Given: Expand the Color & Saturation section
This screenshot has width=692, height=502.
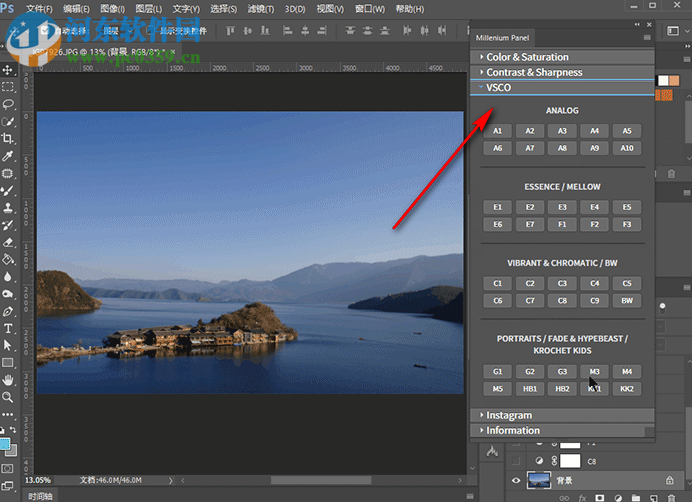Looking at the screenshot, I should pyautogui.click(x=527, y=57).
